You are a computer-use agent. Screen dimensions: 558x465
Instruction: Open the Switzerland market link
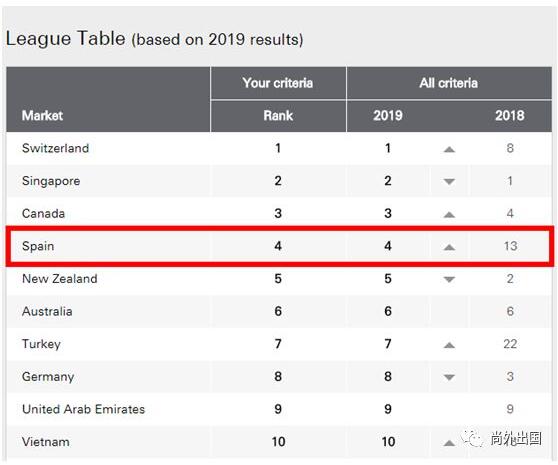pyautogui.click(x=55, y=148)
